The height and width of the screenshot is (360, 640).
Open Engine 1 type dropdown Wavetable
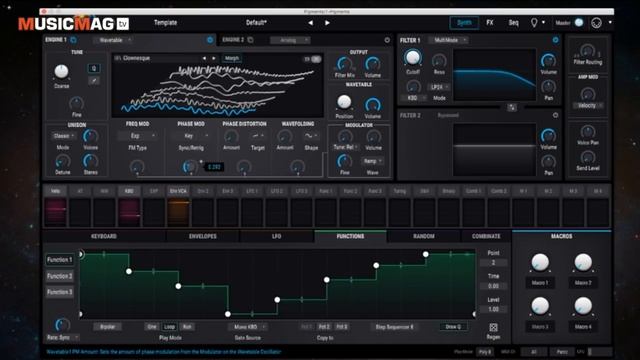[x=113, y=40]
